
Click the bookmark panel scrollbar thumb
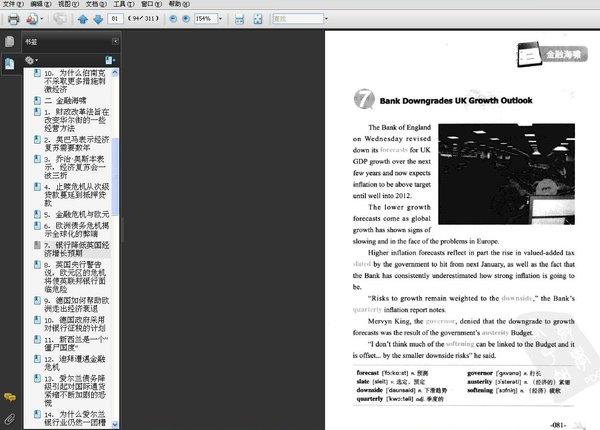click(x=115, y=177)
